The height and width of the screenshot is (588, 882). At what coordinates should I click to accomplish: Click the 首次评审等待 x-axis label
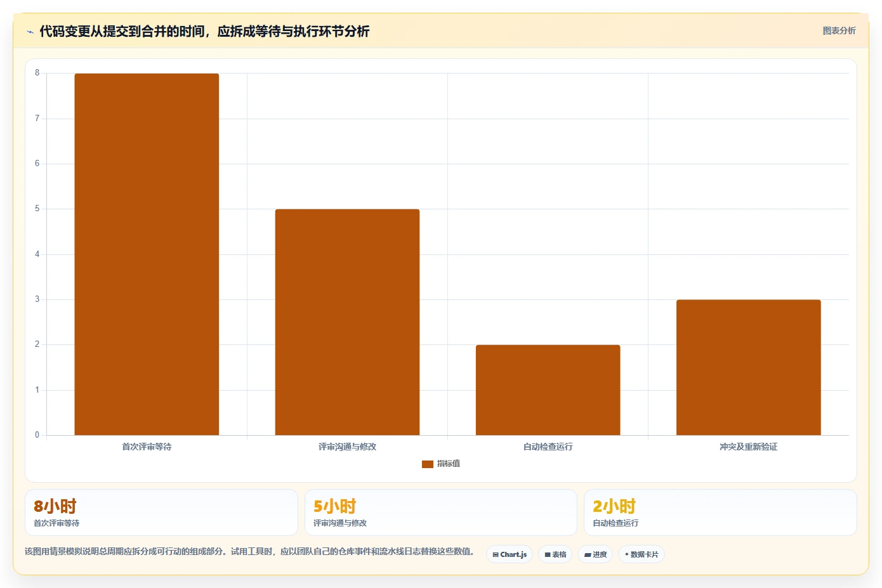pyautogui.click(x=147, y=447)
